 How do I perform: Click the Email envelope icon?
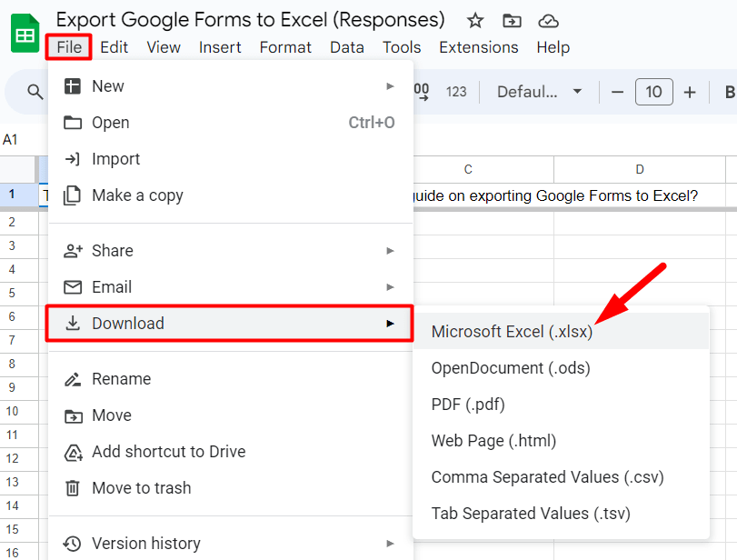pyautogui.click(x=73, y=286)
